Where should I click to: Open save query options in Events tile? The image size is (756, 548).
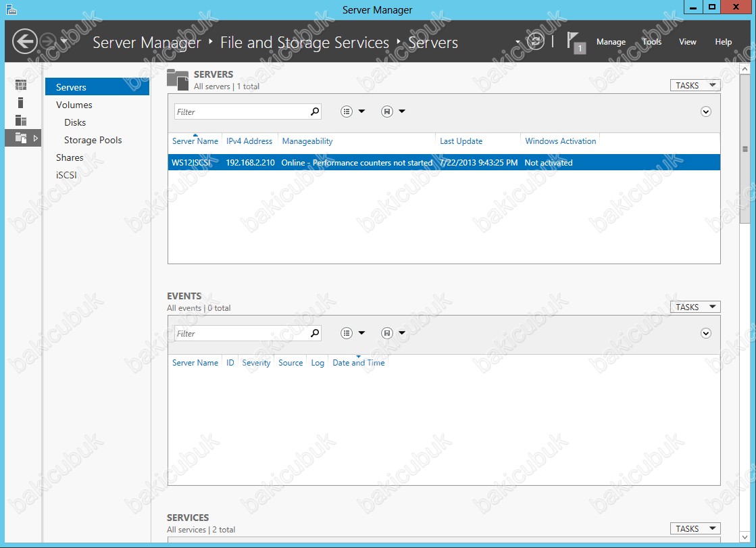point(393,333)
